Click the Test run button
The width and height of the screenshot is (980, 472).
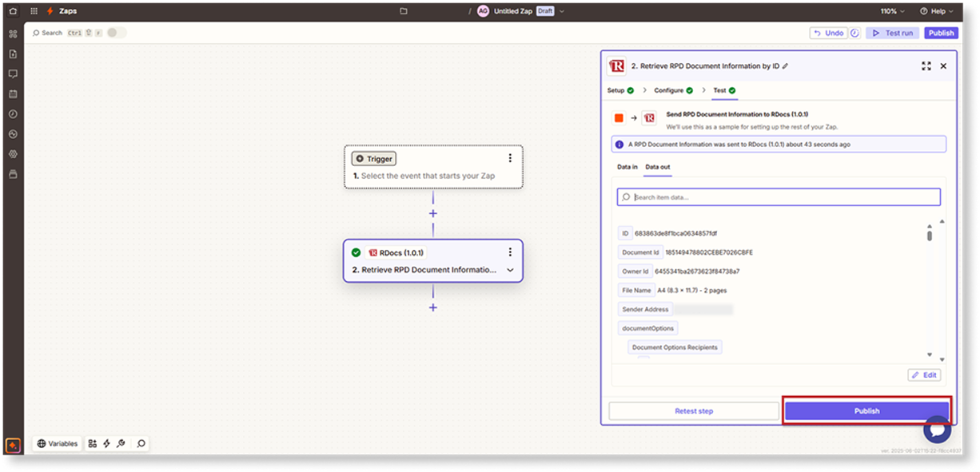coord(893,33)
